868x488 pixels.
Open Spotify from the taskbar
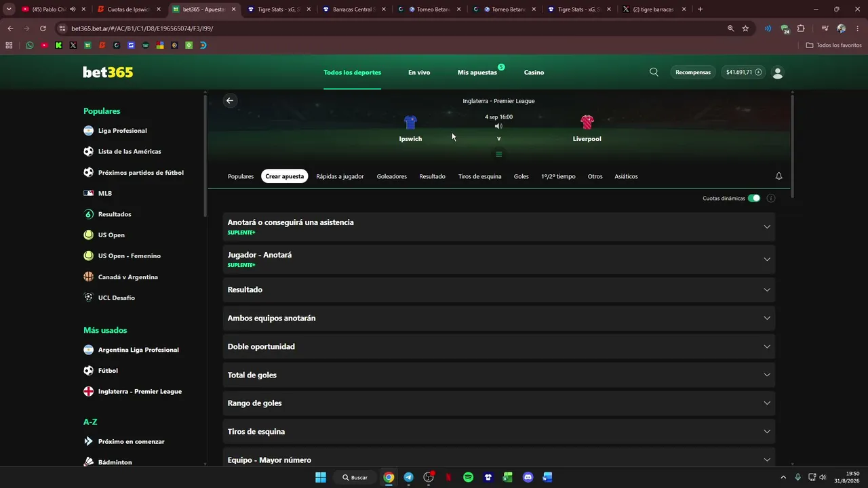[468, 477]
